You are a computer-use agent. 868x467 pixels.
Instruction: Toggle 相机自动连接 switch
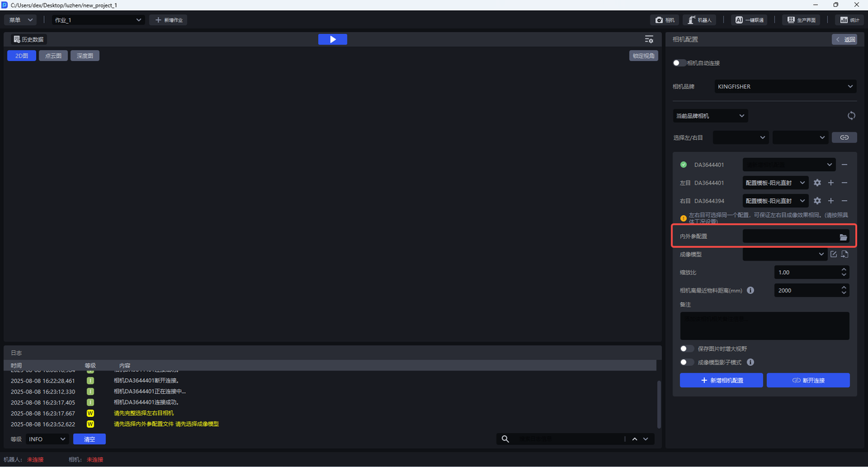coord(679,63)
